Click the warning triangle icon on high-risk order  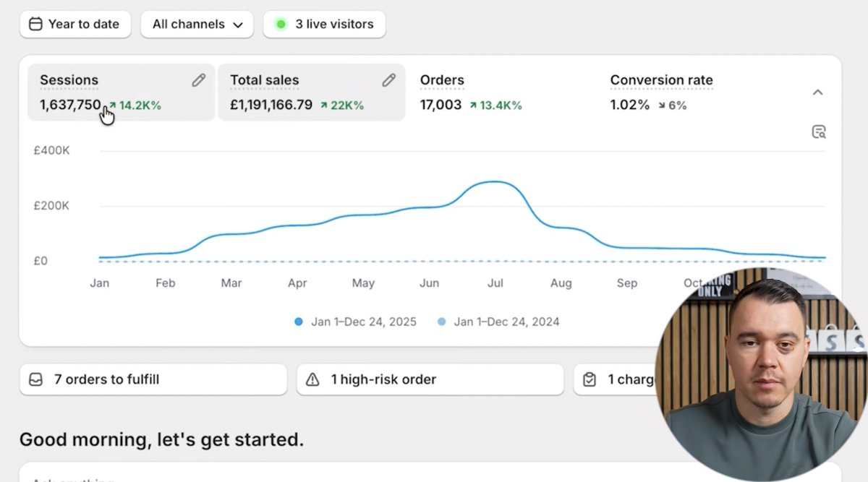pos(312,379)
